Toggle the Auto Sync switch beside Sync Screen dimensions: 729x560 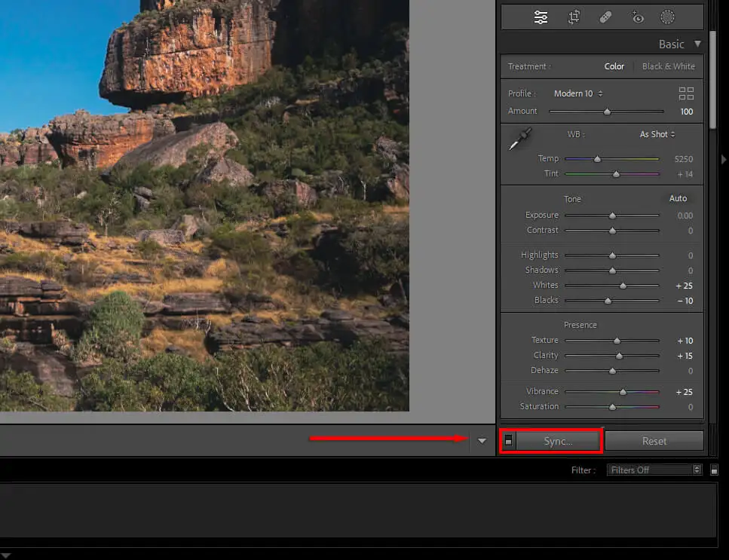click(x=508, y=441)
